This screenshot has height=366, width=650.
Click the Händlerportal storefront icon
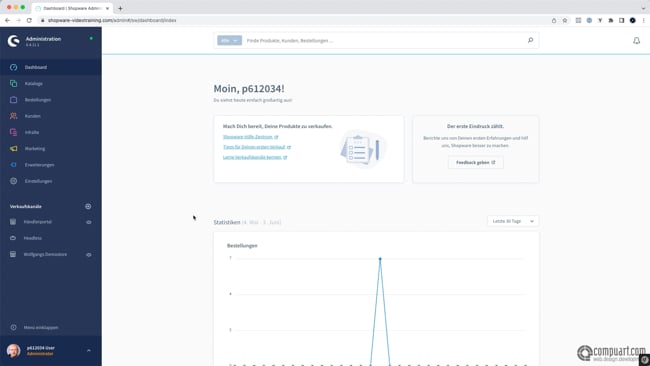point(13,222)
